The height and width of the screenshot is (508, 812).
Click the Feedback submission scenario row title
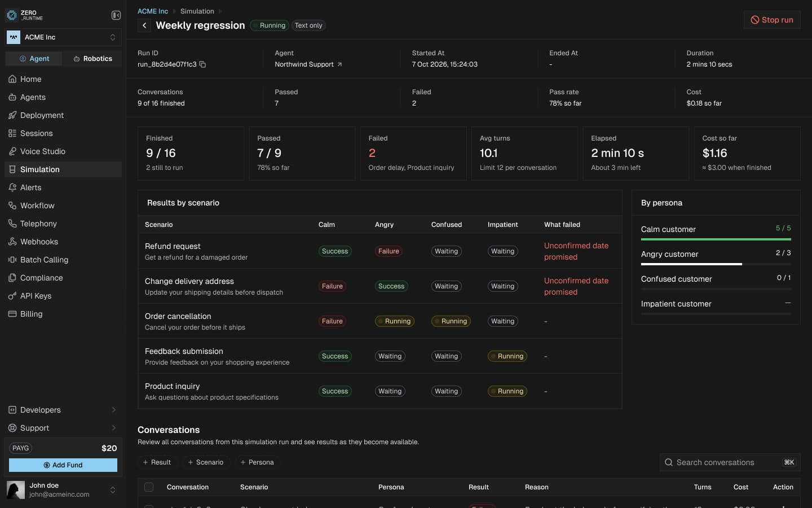tap(184, 351)
